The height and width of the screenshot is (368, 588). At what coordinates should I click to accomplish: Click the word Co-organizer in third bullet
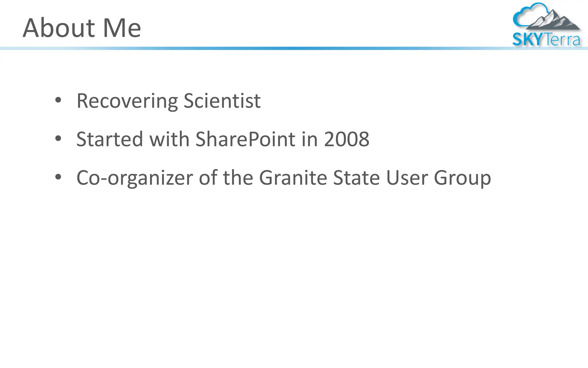click(135, 178)
